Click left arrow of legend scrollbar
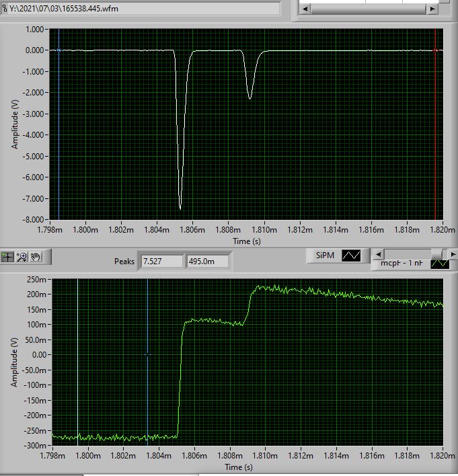This screenshot has width=458, height=476. (x=378, y=254)
